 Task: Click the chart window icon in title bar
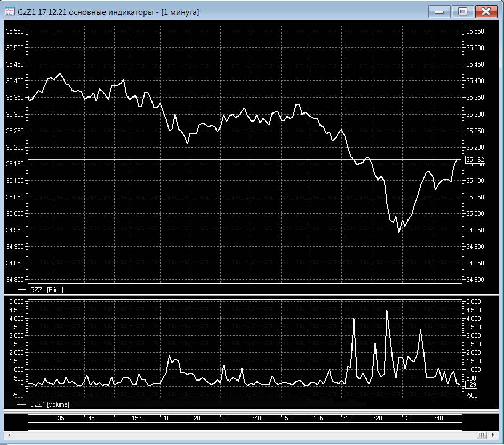pyautogui.click(x=10, y=12)
